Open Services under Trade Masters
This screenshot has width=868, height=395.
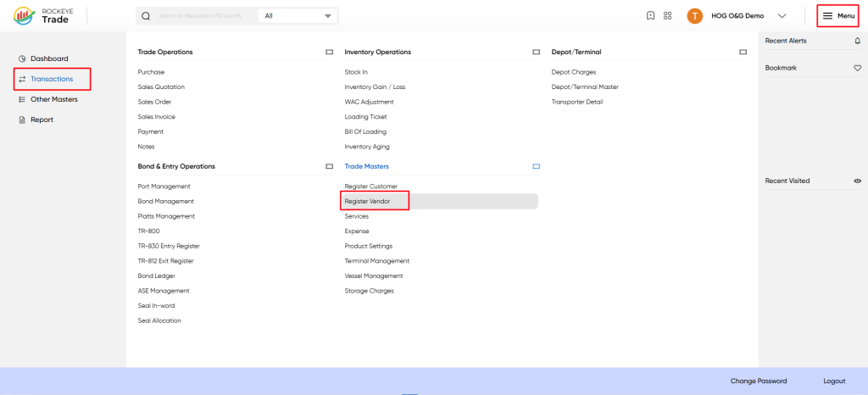357,217
